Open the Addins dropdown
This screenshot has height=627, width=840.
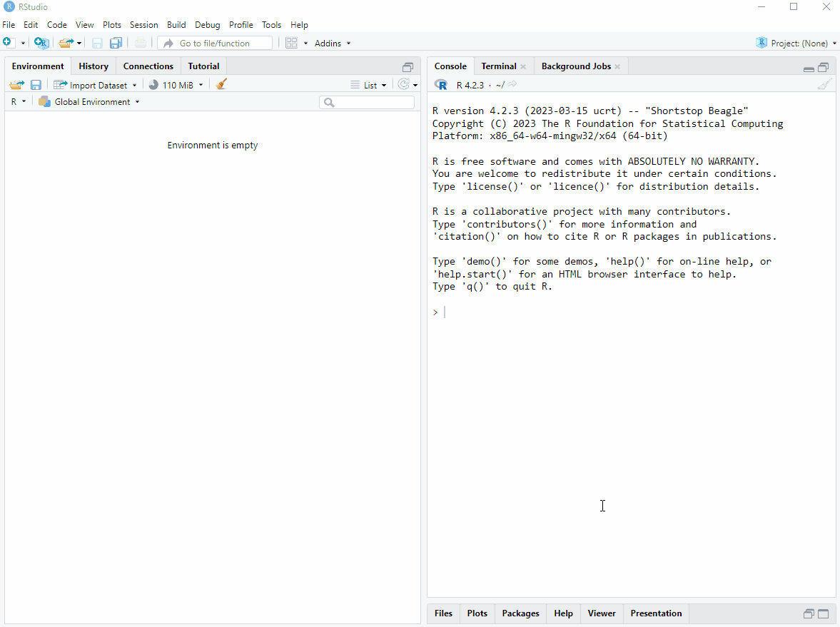tap(333, 43)
